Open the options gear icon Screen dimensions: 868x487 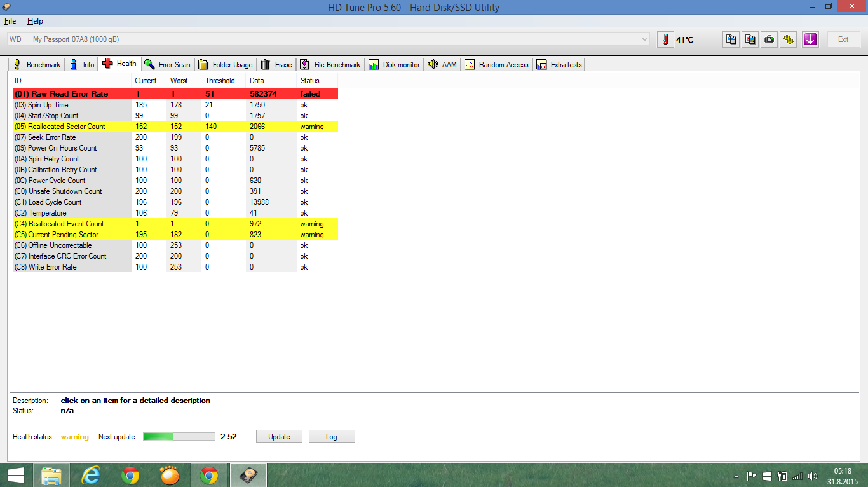point(789,39)
